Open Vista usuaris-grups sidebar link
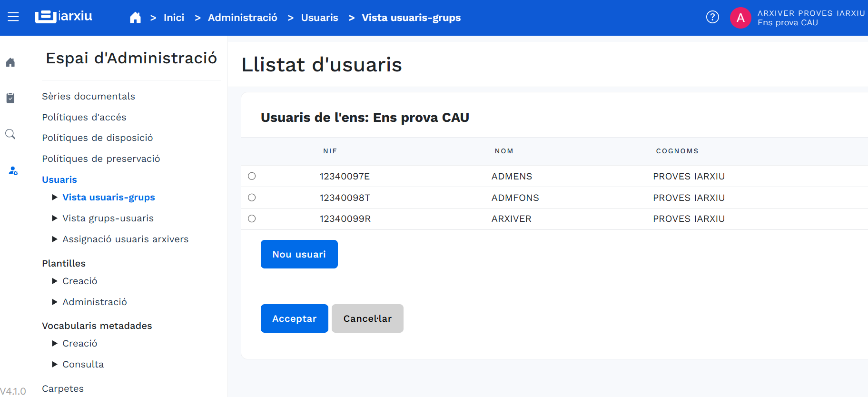This screenshot has width=868, height=397. (108, 197)
